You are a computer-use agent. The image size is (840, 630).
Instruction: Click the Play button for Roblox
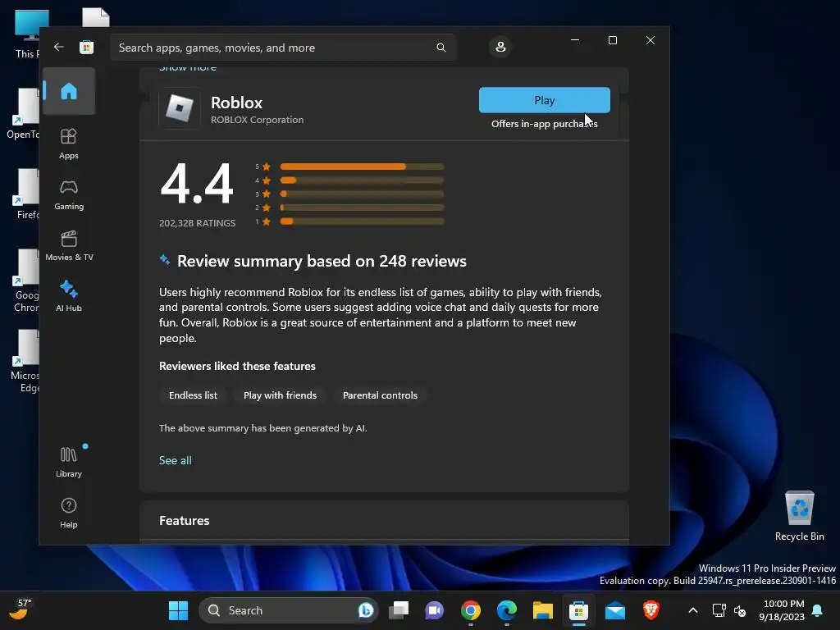tap(545, 100)
